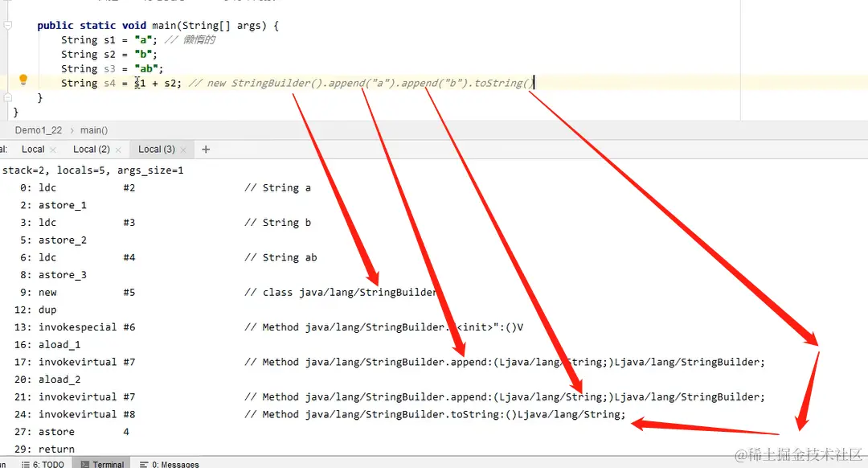Click the StringBuilder comment in s4 line
Screen dimensions: 868x468
[361, 83]
